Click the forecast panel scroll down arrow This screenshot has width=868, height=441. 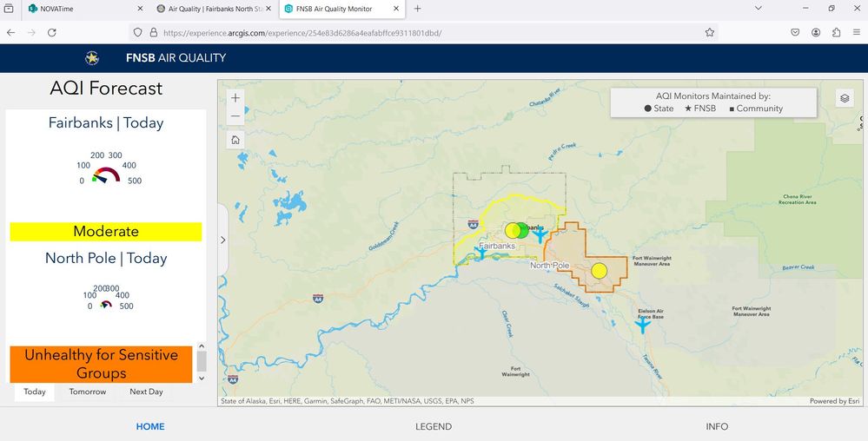tap(202, 378)
